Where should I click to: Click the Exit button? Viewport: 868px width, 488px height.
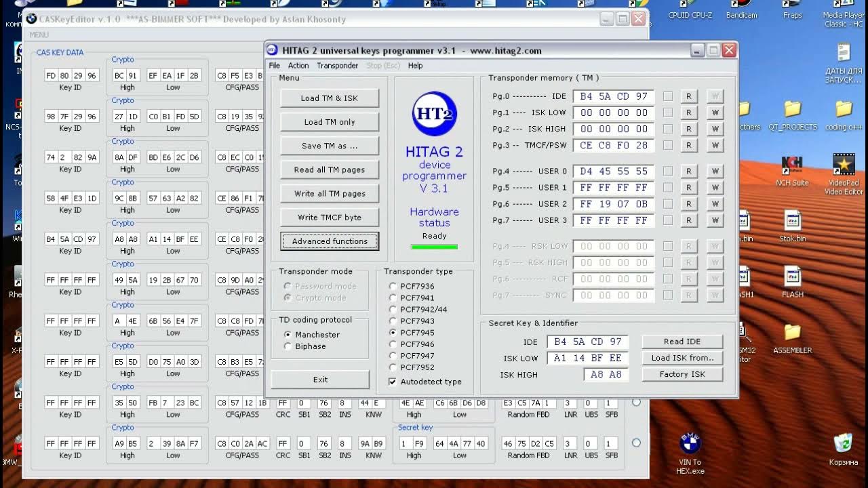pos(320,380)
